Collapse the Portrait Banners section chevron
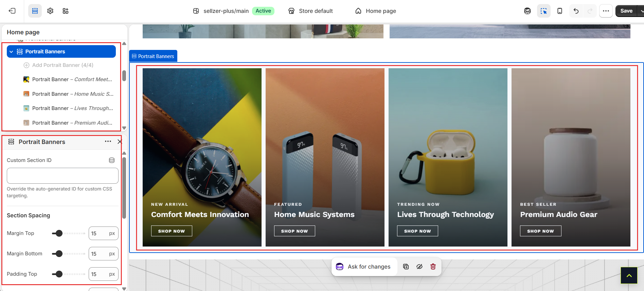This screenshot has width=644, height=291. tap(11, 52)
